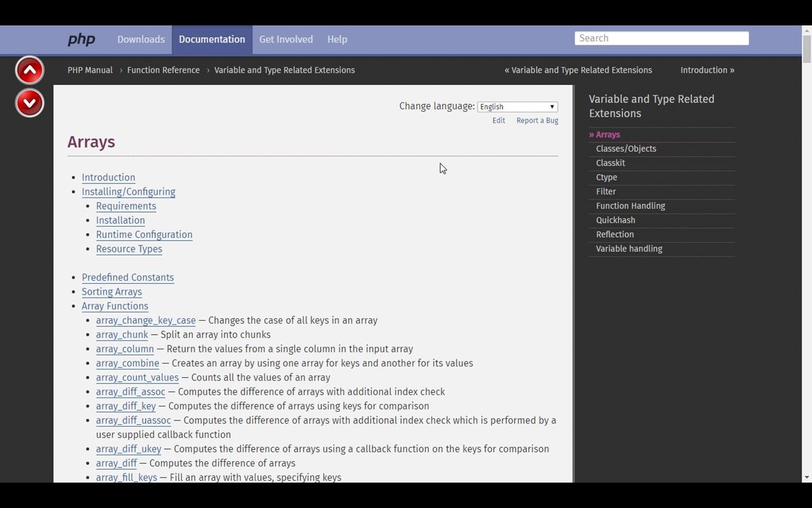Click the sidebar heading 'Variable and Type Related Extensions'
This screenshot has width=812, height=508.
652,106
